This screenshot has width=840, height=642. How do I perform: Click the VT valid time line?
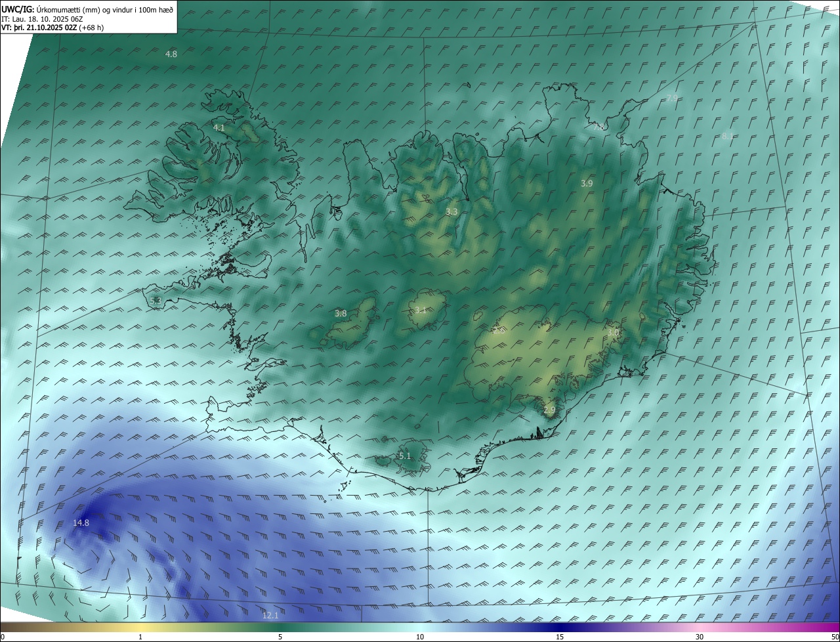(52, 28)
